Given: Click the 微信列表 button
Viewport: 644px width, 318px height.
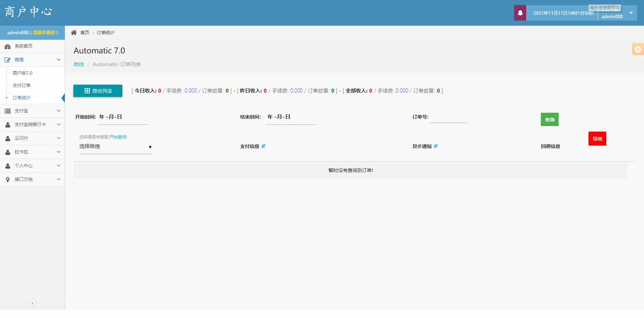Looking at the screenshot, I should [x=98, y=91].
